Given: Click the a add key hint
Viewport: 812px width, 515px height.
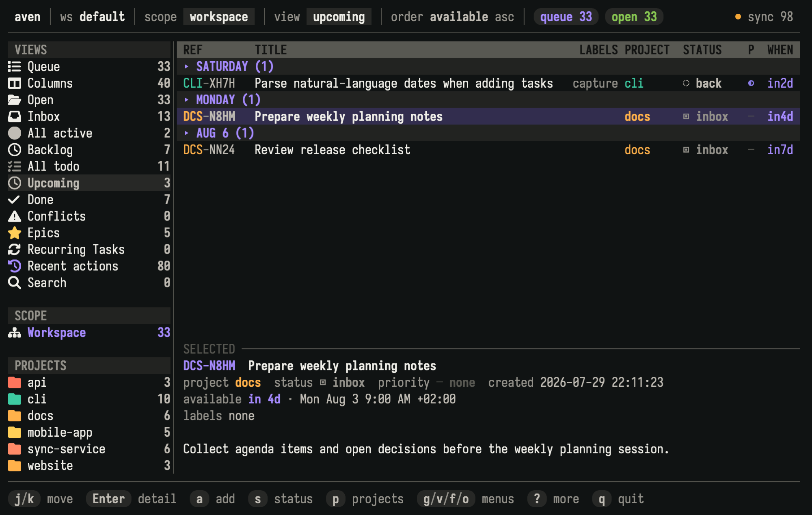Looking at the screenshot, I should (212, 499).
